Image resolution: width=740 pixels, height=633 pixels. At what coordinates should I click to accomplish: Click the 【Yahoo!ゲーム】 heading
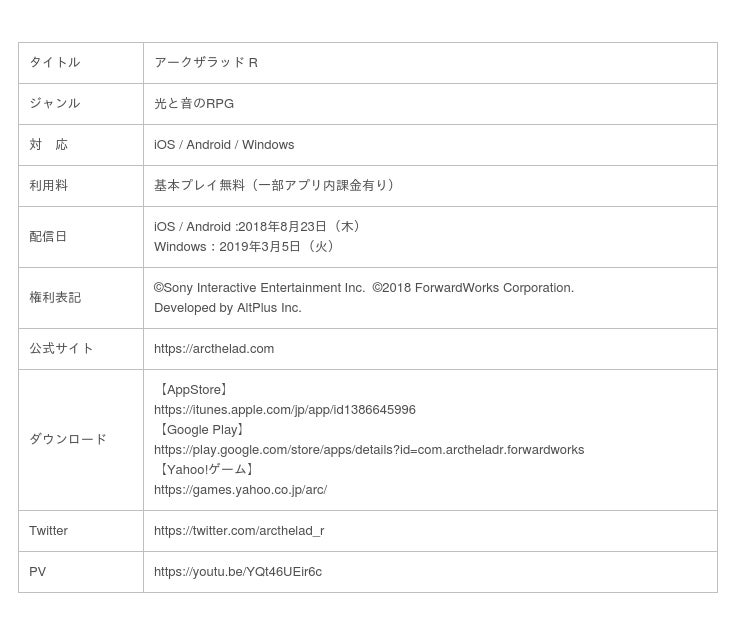pyautogui.click(x=207, y=470)
